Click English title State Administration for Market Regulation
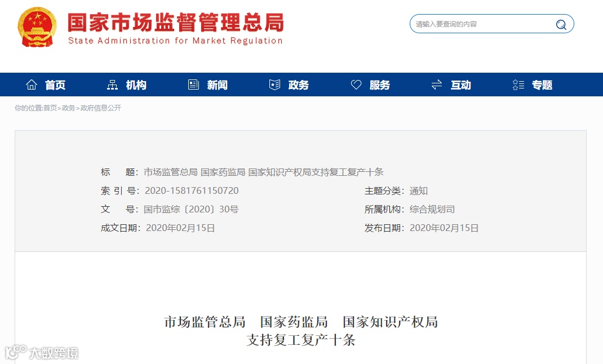Image resolution: width=603 pixels, height=364 pixels. click(x=175, y=41)
